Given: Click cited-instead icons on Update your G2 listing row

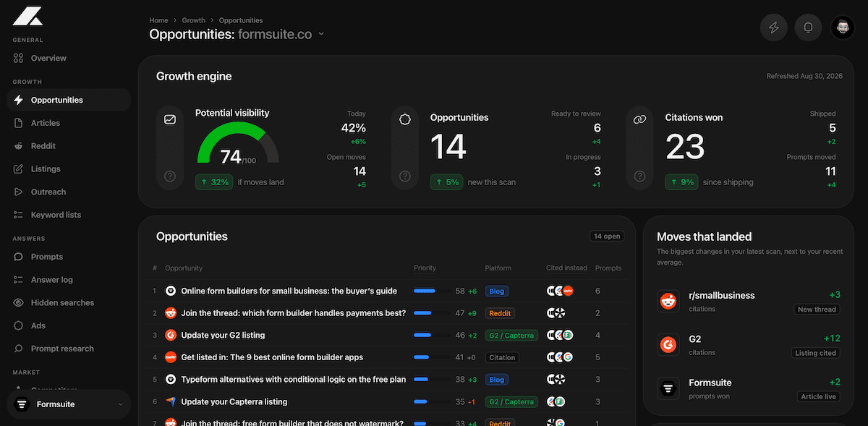Looking at the screenshot, I should (560, 335).
